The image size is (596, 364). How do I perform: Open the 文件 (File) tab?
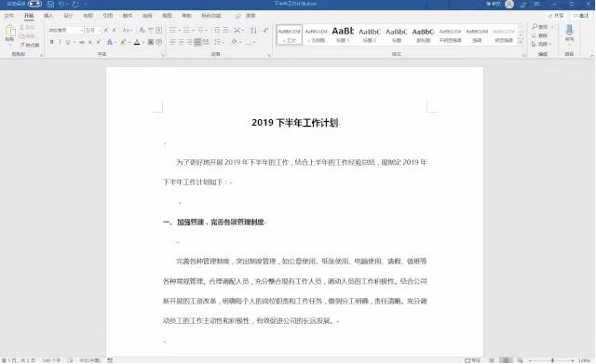point(8,16)
